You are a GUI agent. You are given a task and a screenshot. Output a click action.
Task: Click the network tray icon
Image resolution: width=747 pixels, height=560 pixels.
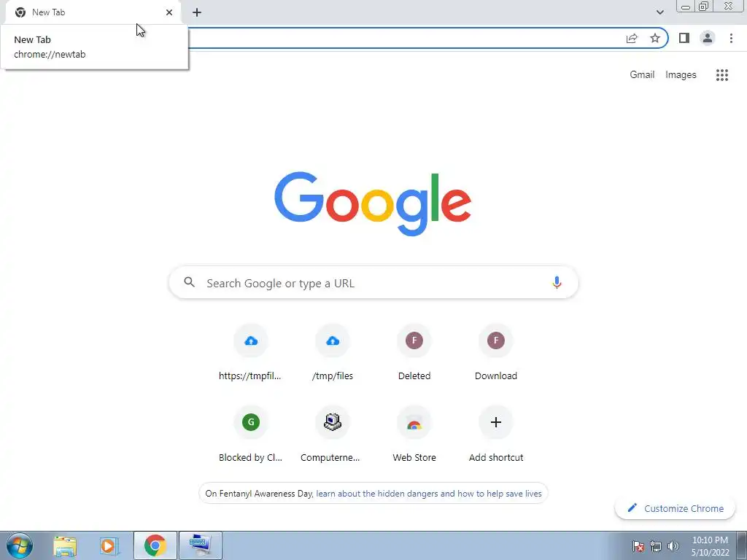click(656, 546)
